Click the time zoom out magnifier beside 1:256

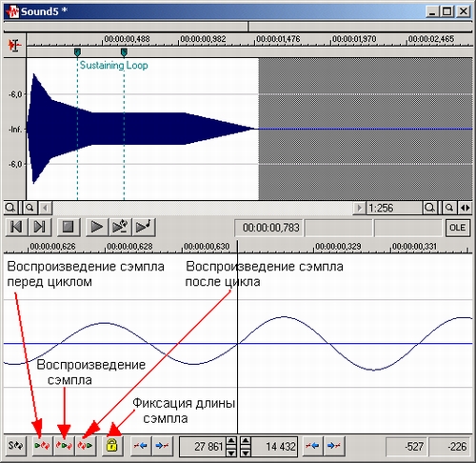tap(449, 208)
